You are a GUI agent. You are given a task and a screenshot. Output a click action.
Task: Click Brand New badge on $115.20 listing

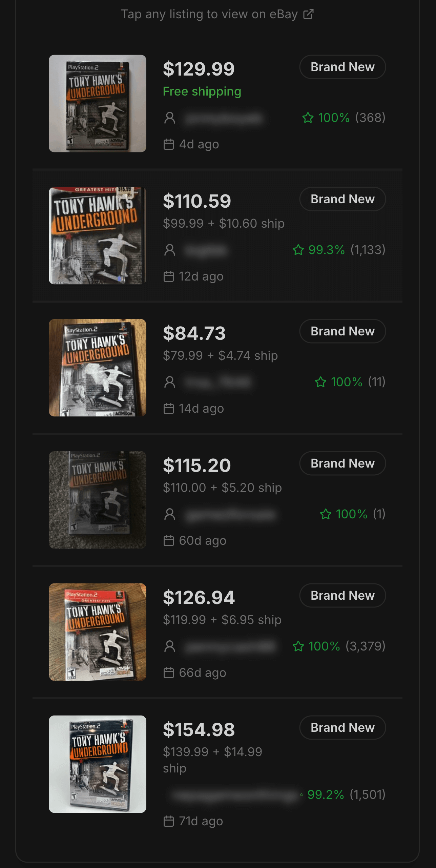click(342, 463)
